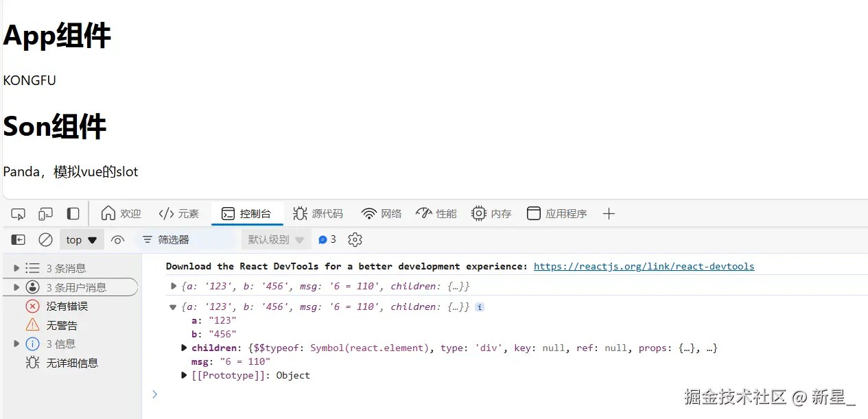Image resolution: width=868 pixels, height=419 pixels.
Task: Click the 元素 code brackets icon
Action: point(166,214)
